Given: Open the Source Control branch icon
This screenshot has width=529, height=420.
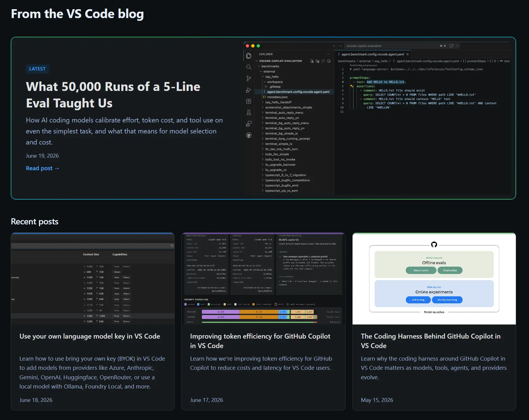Looking at the screenshot, I should click(249, 79).
